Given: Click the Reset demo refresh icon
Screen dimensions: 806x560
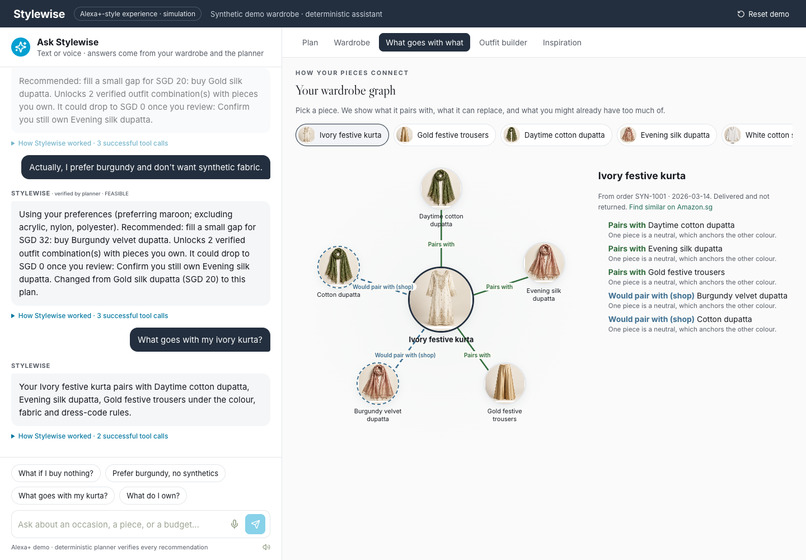Looking at the screenshot, I should coord(741,14).
